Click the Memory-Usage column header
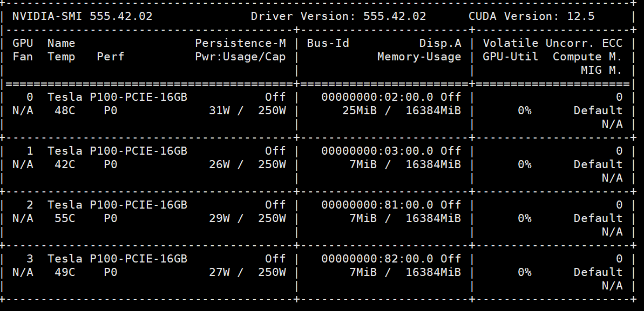 click(x=419, y=57)
